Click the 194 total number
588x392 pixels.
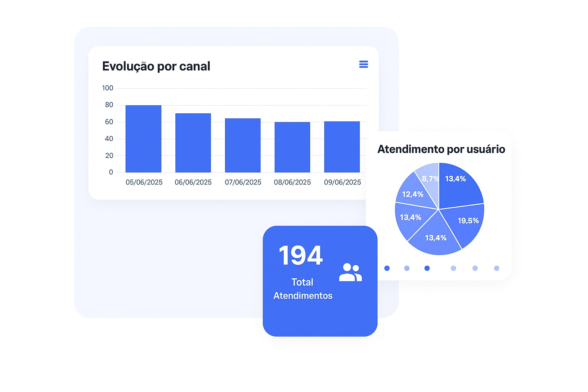point(301,255)
